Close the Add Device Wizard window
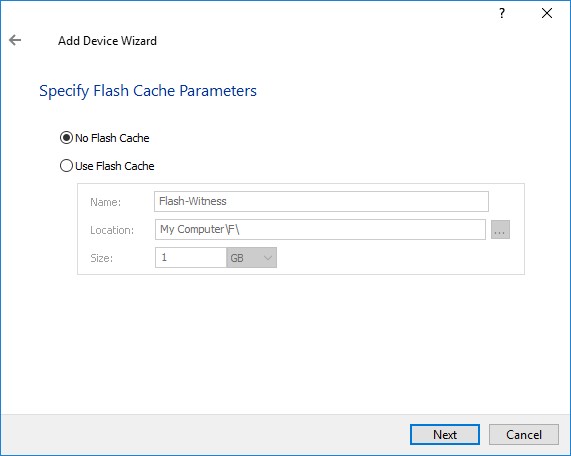 (547, 13)
